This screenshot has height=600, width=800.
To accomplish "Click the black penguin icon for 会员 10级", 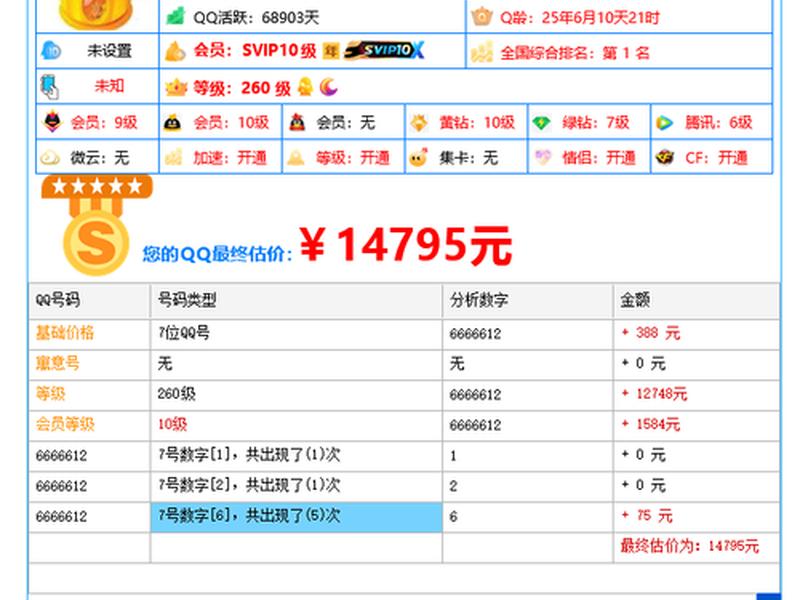I will coord(172,123).
